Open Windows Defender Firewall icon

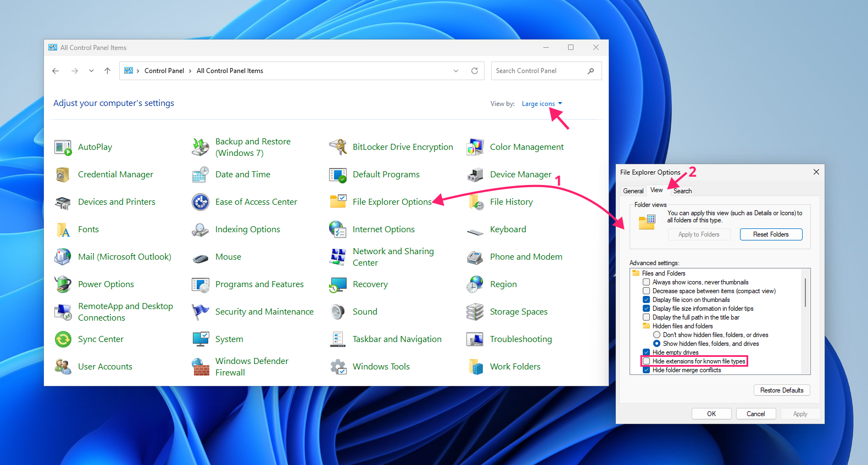[201, 367]
